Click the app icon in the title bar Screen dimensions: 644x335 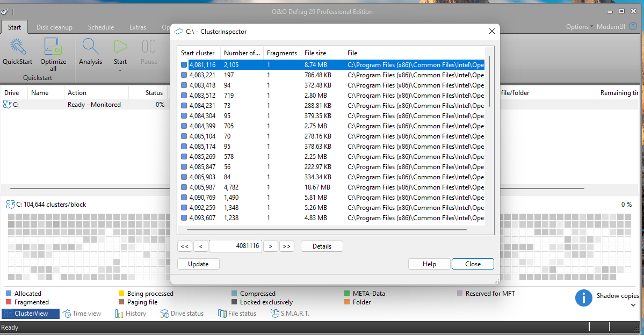click(x=4, y=12)
